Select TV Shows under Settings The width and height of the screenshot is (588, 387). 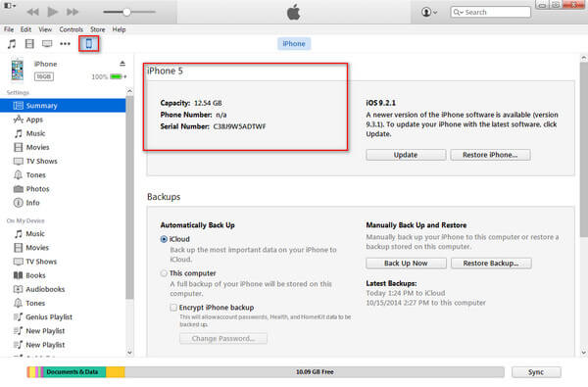click(x=63, y=161)
